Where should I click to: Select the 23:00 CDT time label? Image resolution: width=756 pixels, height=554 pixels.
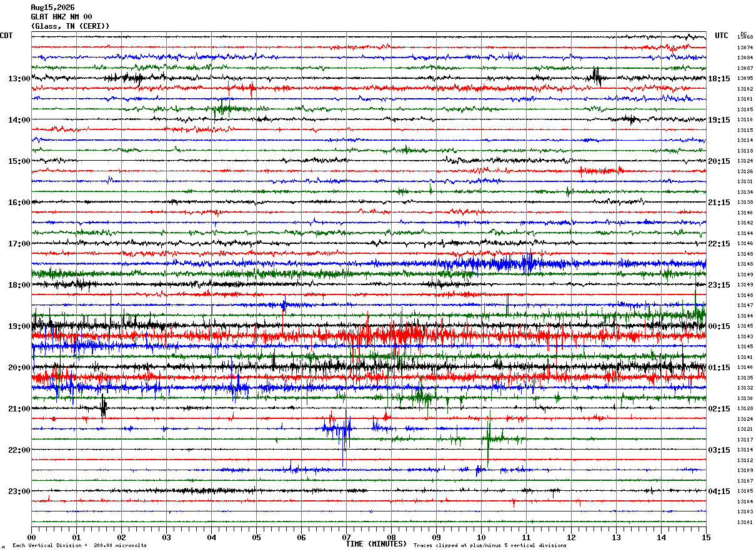point(19,491)
